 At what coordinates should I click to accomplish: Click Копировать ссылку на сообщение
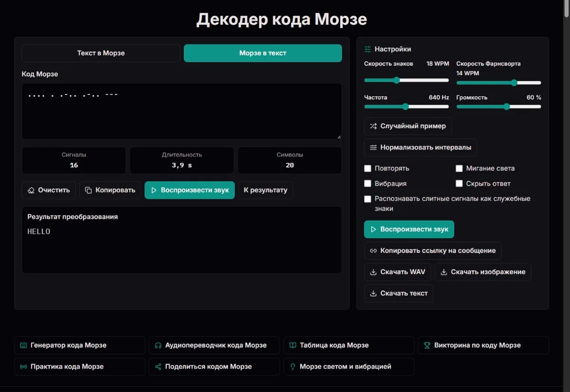point(433,251)
